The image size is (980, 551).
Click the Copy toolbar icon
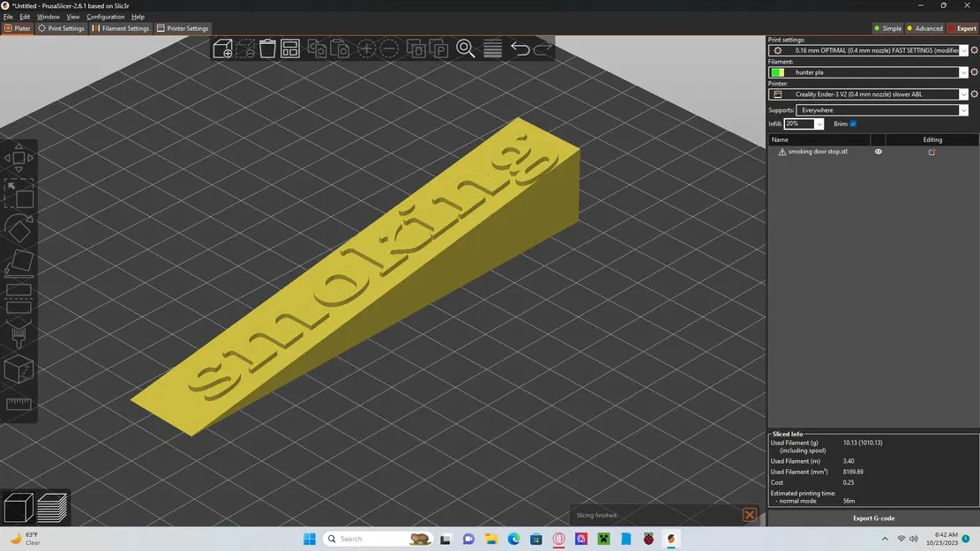[x=317, y=48]
